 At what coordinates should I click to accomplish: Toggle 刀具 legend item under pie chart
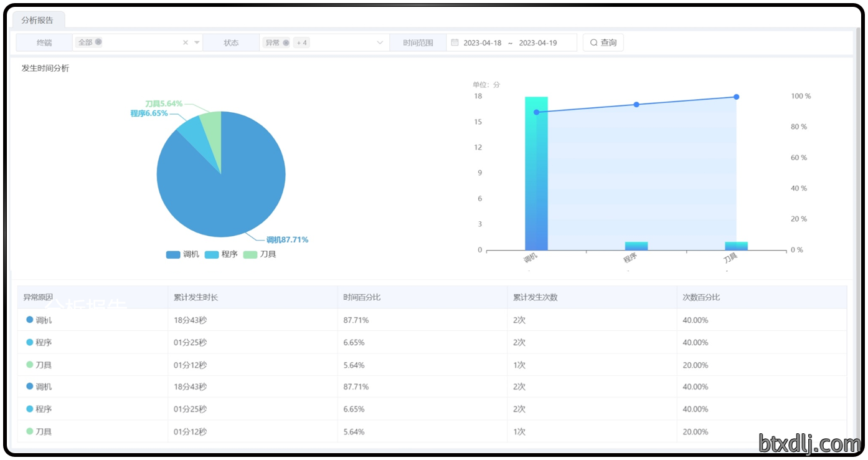260,254
